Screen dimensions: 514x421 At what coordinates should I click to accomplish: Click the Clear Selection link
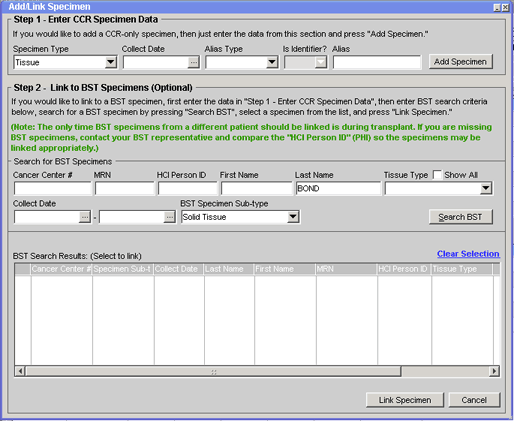click(x=468, y=254)
